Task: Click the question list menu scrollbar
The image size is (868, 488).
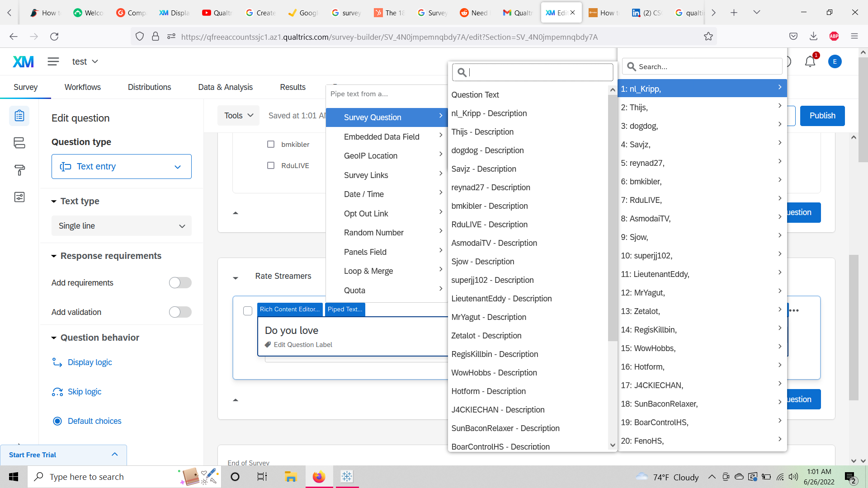Action: coord(613,218)
